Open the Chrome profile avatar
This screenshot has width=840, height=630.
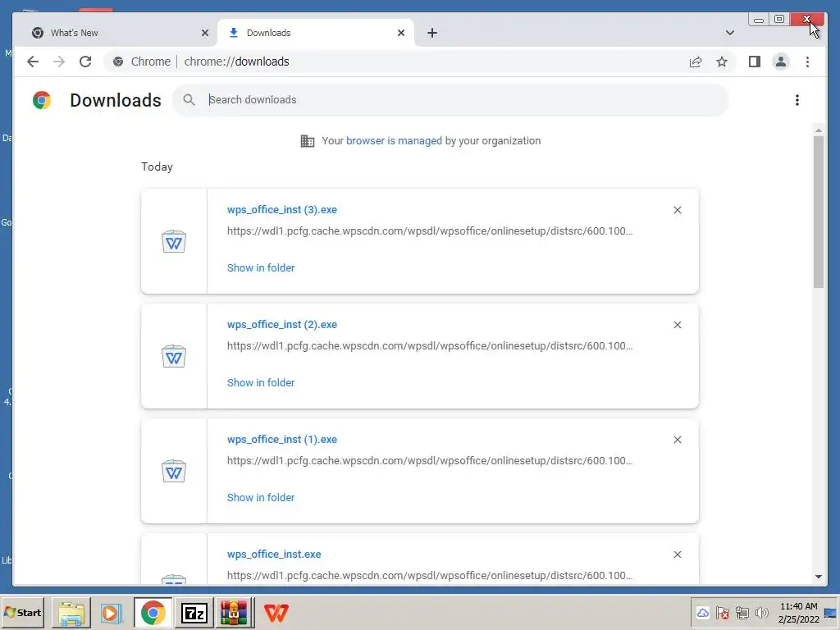(x=781, y=62)
